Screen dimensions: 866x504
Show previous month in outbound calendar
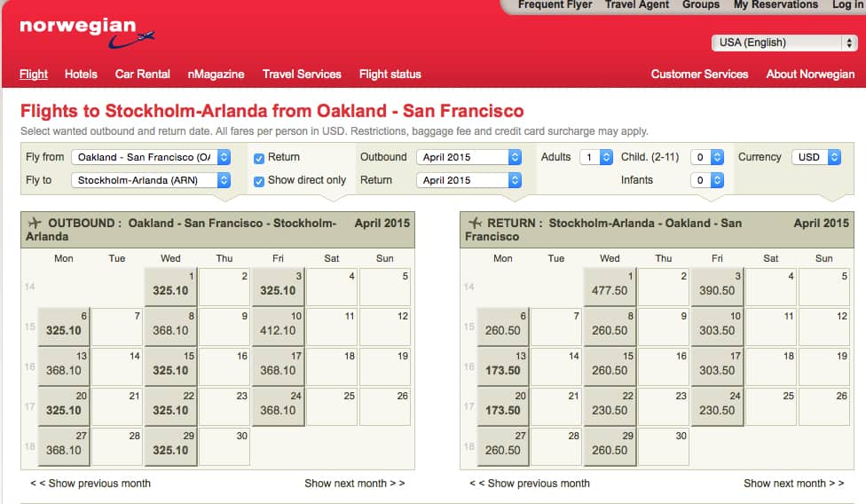point(90,484)
